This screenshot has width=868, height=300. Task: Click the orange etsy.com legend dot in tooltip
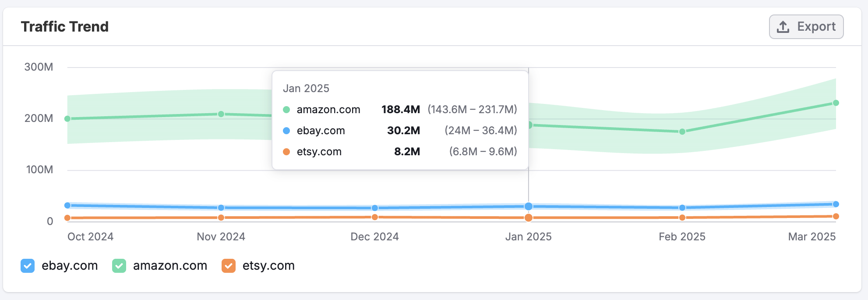pyautogui.click(x=286, y=151)
